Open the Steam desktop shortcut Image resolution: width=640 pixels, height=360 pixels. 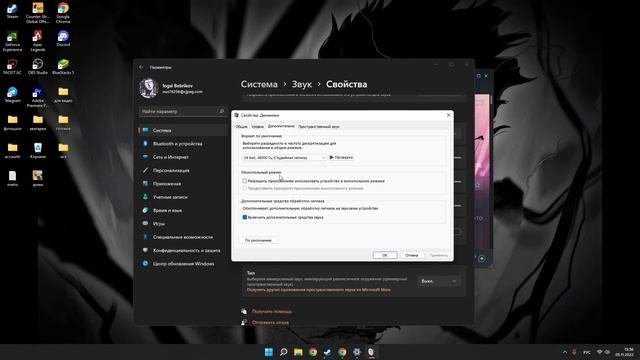[12, 11]
